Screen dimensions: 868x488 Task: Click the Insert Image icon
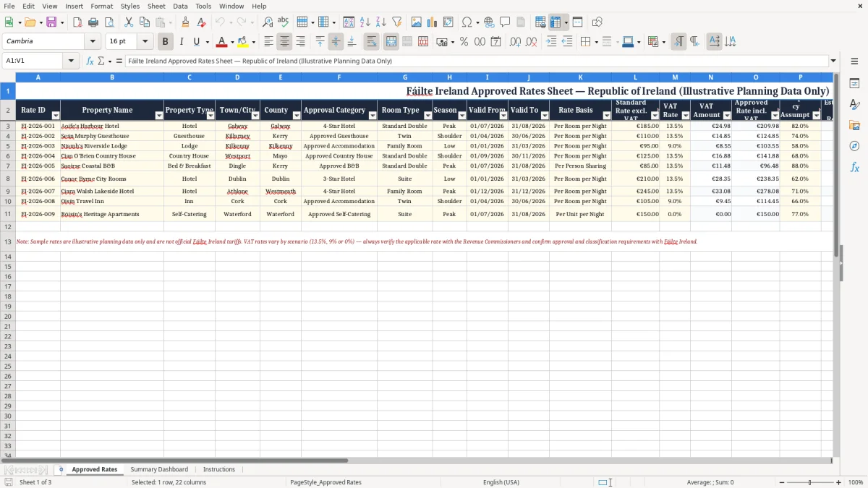417,22
